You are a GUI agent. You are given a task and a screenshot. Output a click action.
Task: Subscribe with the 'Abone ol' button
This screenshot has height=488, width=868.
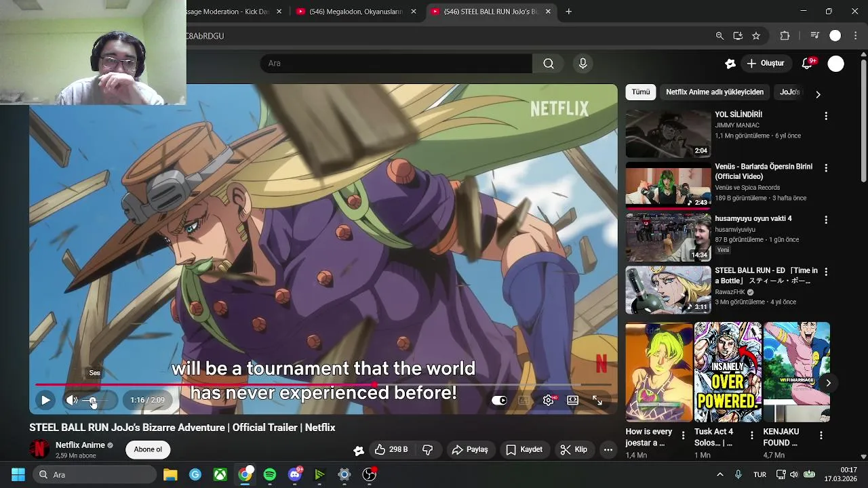click(x=148, y=449)
